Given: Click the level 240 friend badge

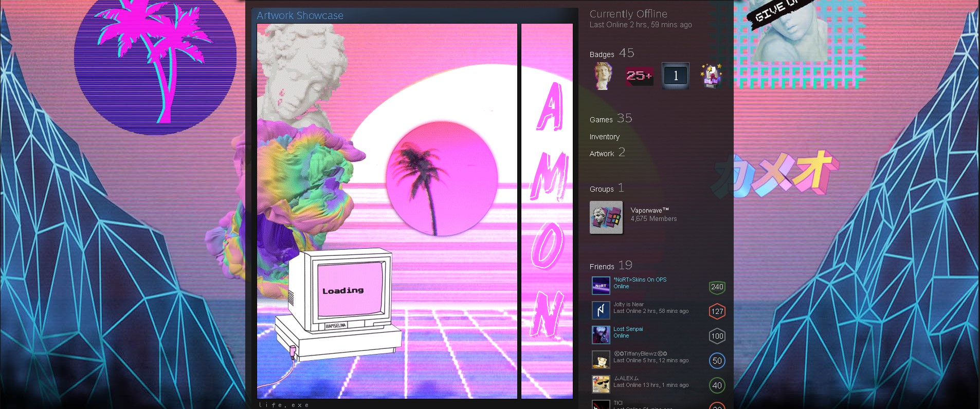Looking at the screenshot, I should tap(717, 287).
